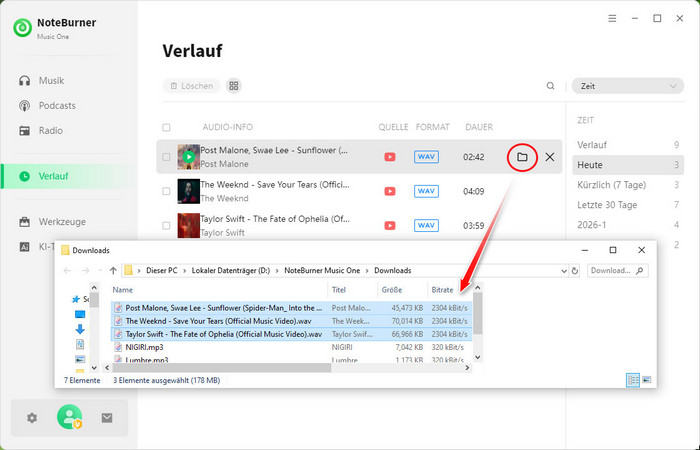Filter by Letzte 30 Tage

tap(628, 205)
